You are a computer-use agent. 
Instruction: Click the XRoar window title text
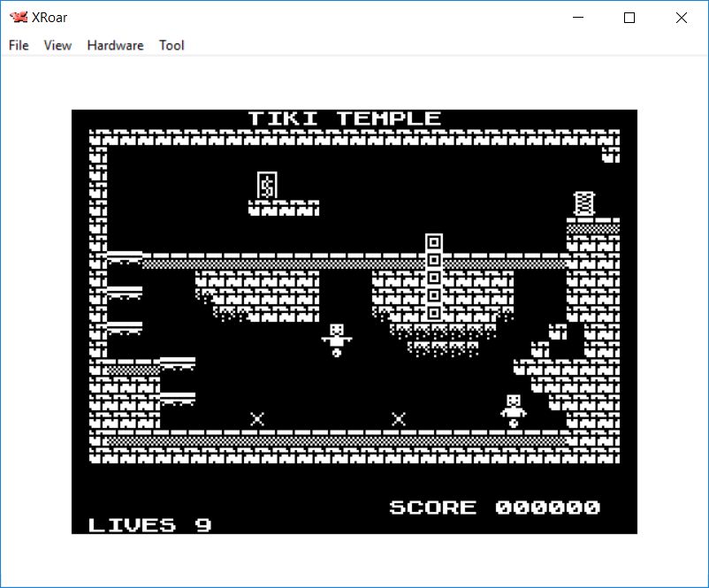point(50,17)
